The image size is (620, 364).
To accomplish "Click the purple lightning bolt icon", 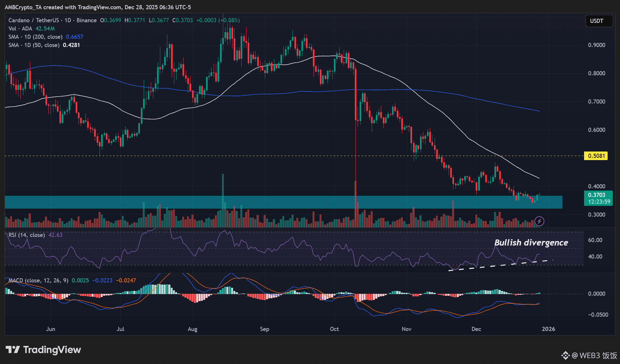I will pyautogui.click(x=539, y=221).
